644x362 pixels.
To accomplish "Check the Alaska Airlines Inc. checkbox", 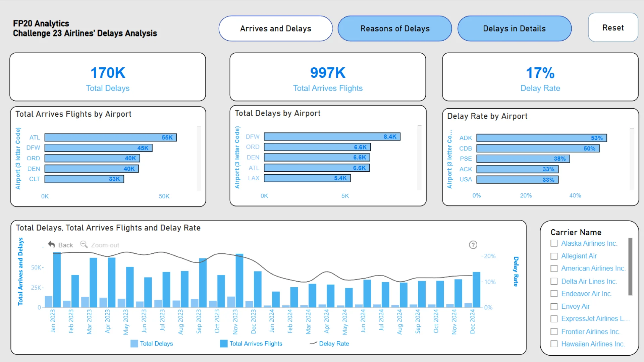I will (x=554, y=243).
